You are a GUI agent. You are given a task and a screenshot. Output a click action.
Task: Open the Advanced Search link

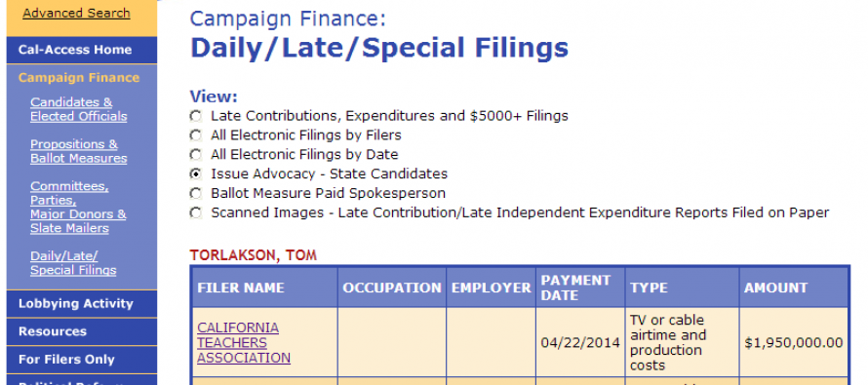[x=76, y=14]
